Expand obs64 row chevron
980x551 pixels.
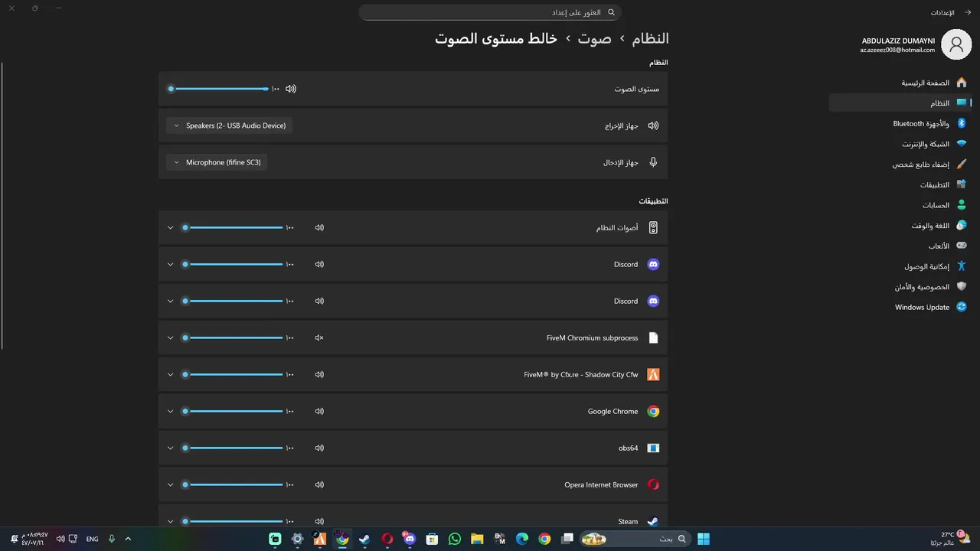pos(171,448)
